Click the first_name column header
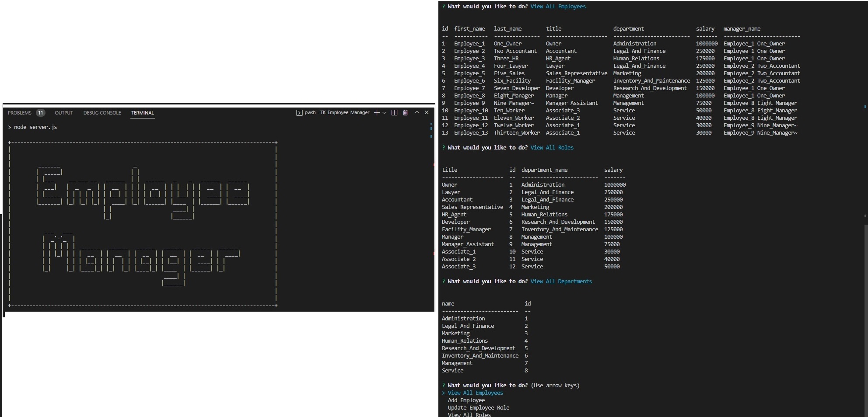 tap(469, 29)
